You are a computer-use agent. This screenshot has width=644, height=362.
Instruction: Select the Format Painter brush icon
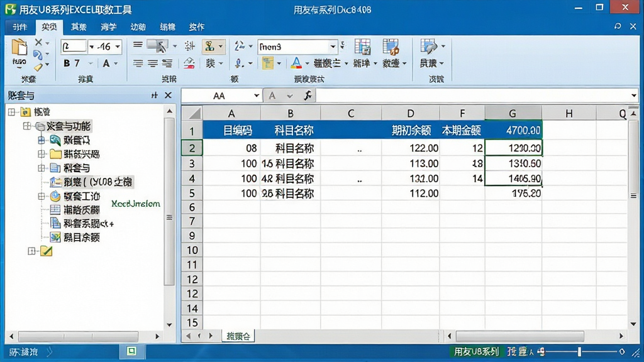point(38,67)
